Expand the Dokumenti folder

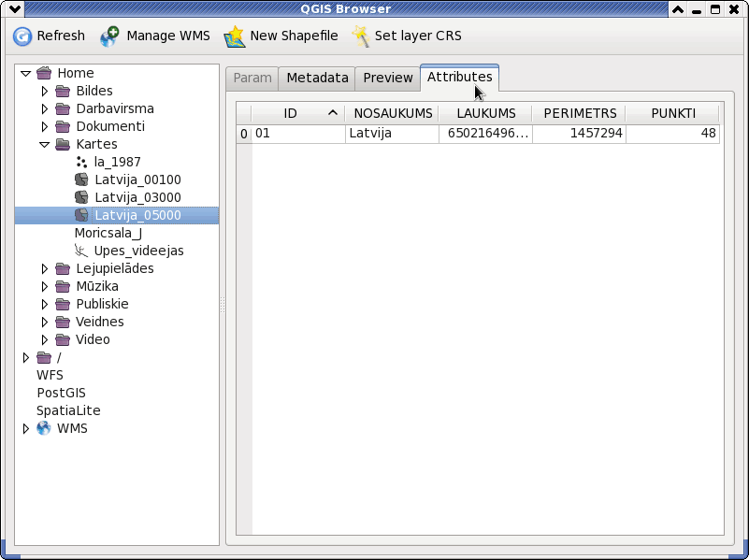point(45,126)
